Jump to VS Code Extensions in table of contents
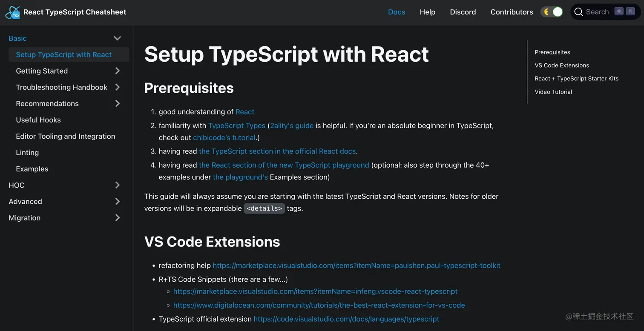 [562, 66]
